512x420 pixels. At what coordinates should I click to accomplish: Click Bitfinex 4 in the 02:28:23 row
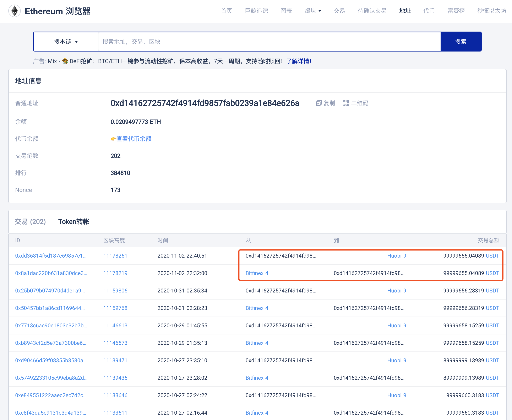click(x=257, y=308)
